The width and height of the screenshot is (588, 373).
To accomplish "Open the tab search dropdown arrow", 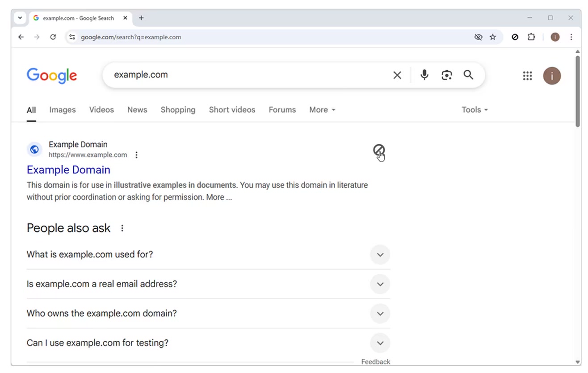I will click(20, 18).
